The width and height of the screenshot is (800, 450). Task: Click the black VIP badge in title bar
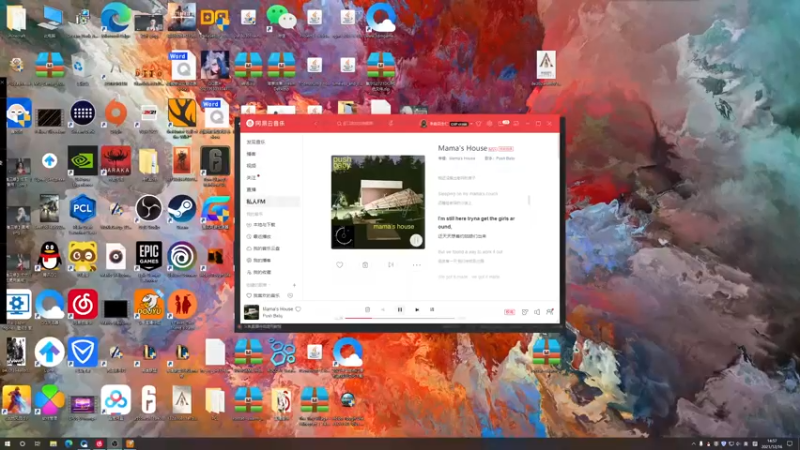pyautogui.click(x=459, y=123)
